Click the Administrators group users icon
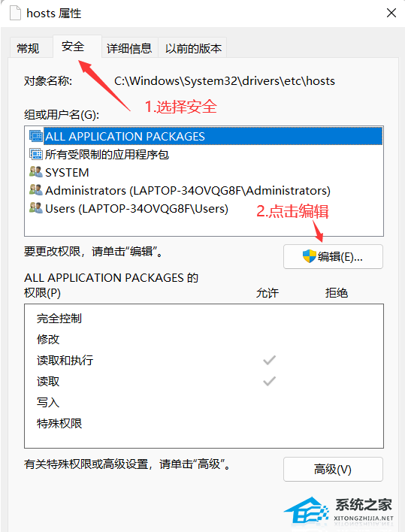 click(36, 190)
